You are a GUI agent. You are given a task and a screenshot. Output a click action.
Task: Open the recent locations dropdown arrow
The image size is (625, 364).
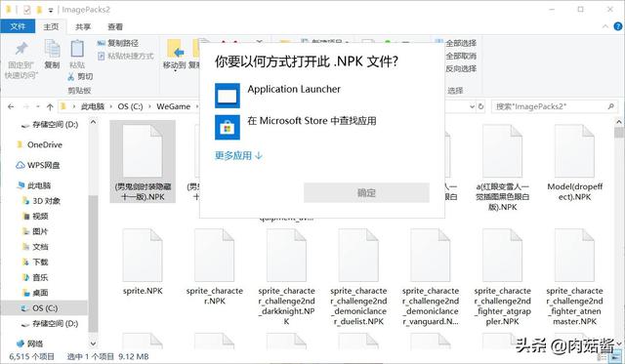pos(38,106)
